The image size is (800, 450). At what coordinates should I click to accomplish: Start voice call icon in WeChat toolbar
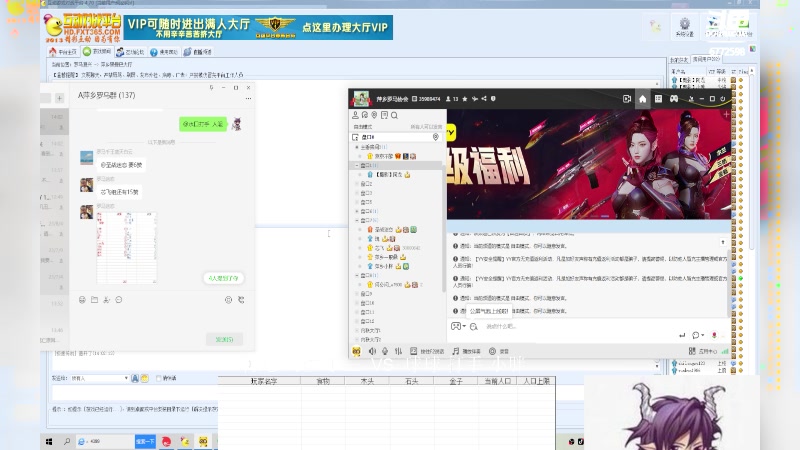(x=241, y=300)
